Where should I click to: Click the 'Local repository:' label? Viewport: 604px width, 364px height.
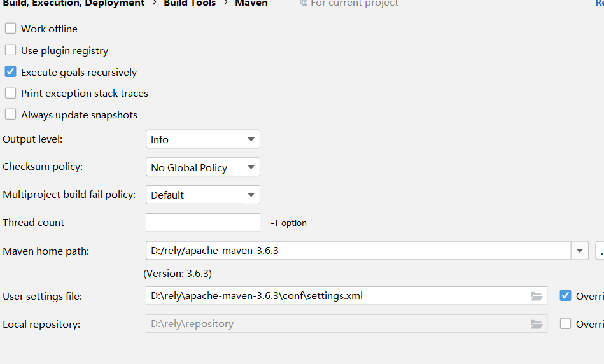click(41, 325)
